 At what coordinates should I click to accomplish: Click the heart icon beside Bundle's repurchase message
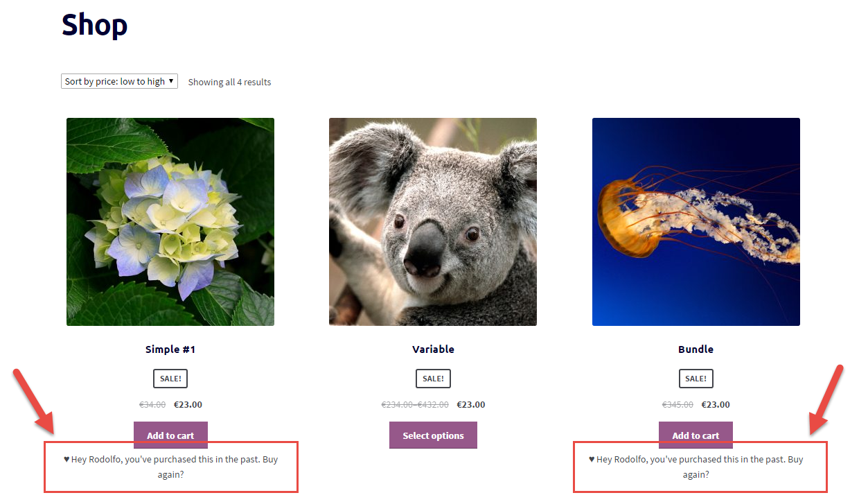(x=590, y=458)
